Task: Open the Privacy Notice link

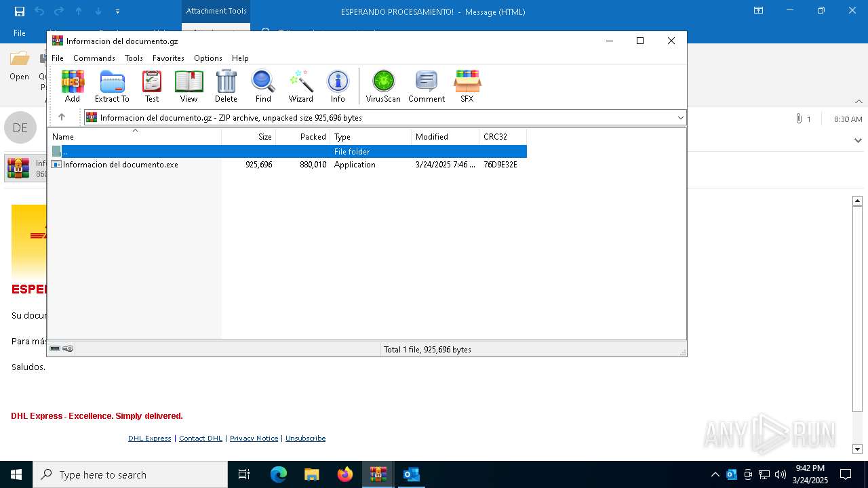Action: (x=254, y=438)
